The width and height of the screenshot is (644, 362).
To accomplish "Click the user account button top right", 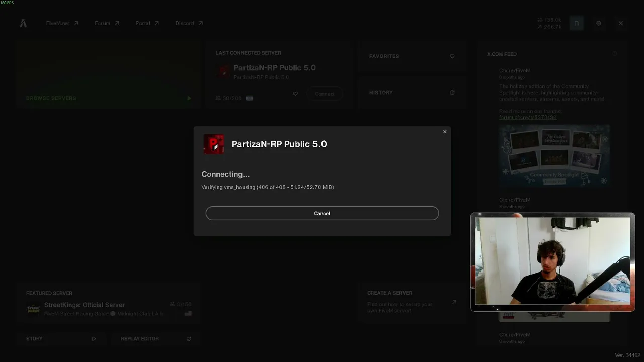I will [577, 23].
